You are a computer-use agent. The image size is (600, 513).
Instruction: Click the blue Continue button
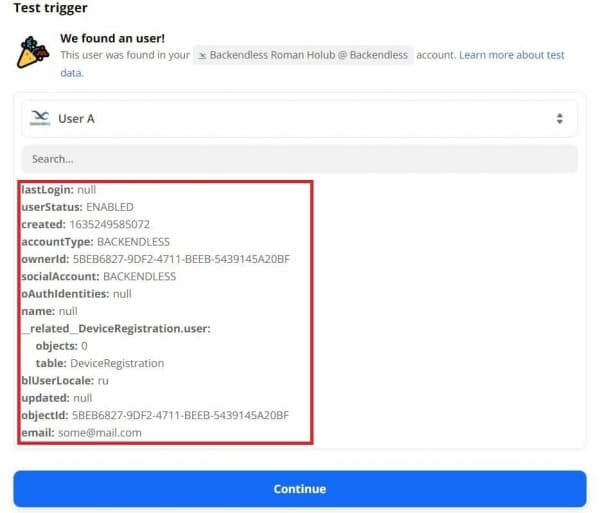300,489
